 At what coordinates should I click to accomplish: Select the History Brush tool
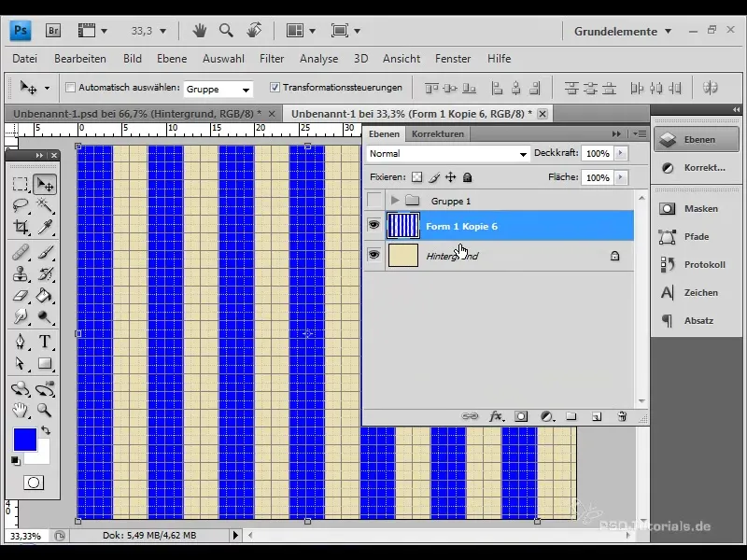(x=45, y=273)
